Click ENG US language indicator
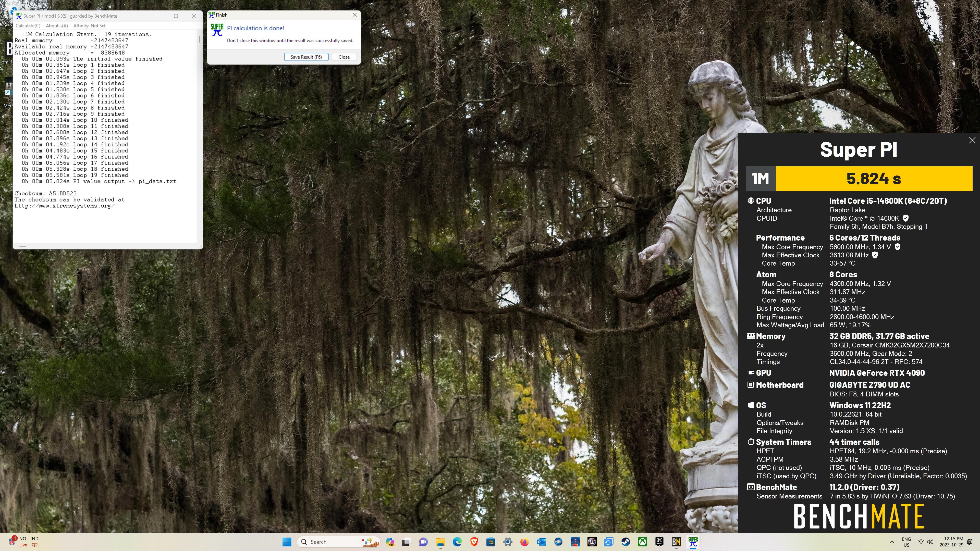The height and width of the screenshot is (551, 980). click(906, 542)
